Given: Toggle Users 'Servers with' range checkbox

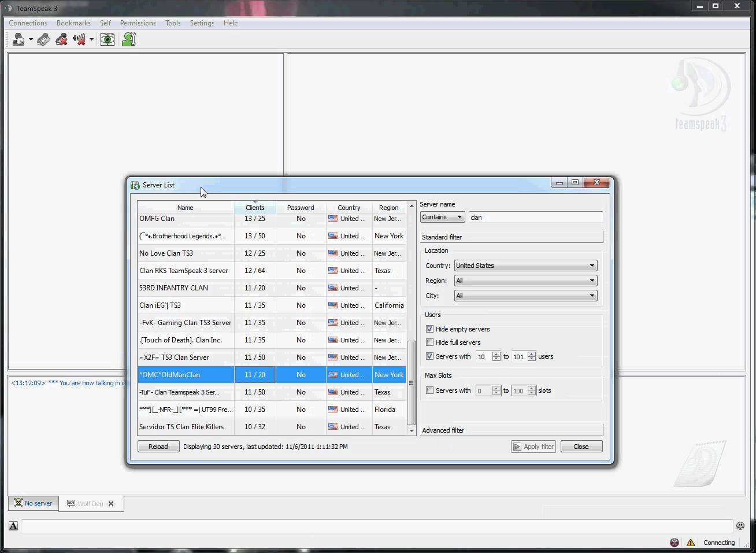Looking at the screenshot, I should pyautogui.click(x=429, y=356).
